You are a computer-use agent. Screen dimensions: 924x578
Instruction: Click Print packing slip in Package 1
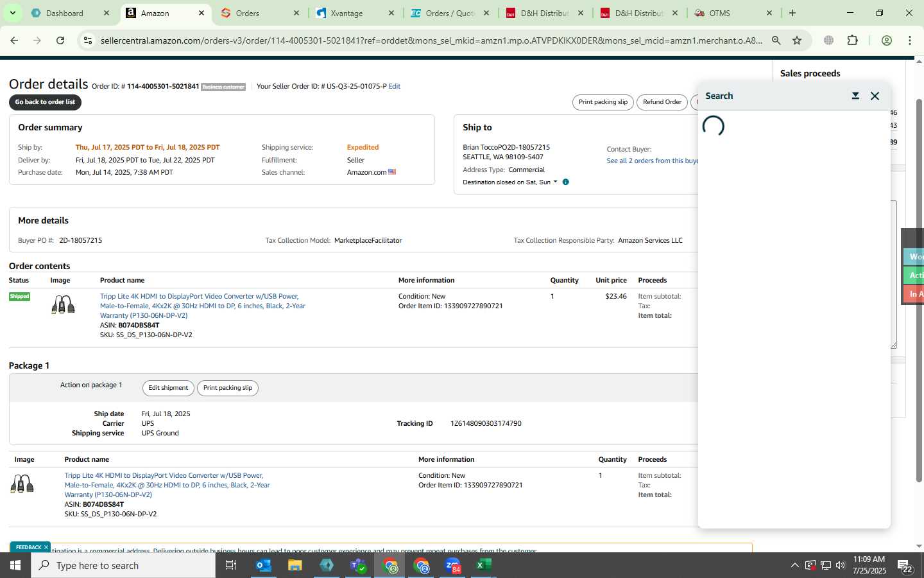[228, 388]
